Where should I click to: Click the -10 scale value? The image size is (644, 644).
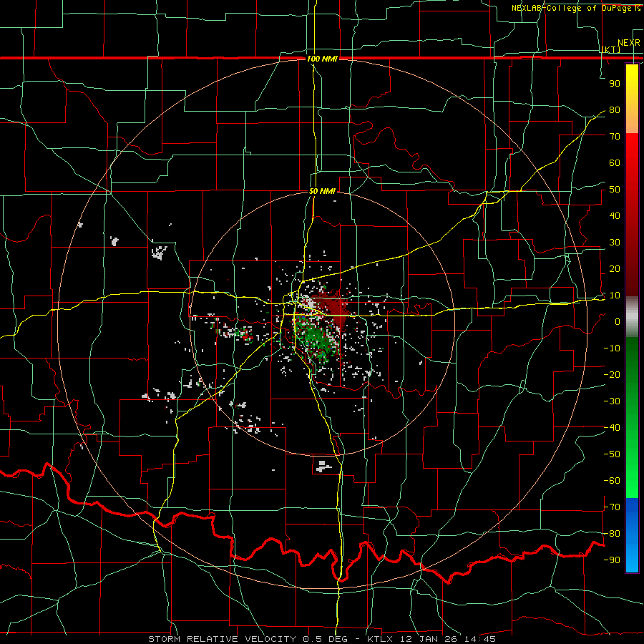(612, 348)
